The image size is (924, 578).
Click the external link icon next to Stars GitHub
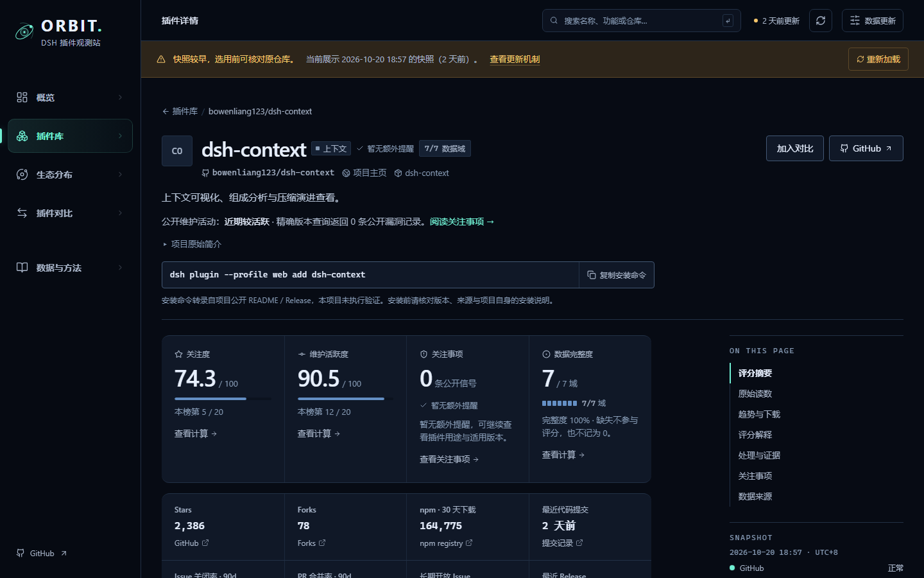(205, 543)
